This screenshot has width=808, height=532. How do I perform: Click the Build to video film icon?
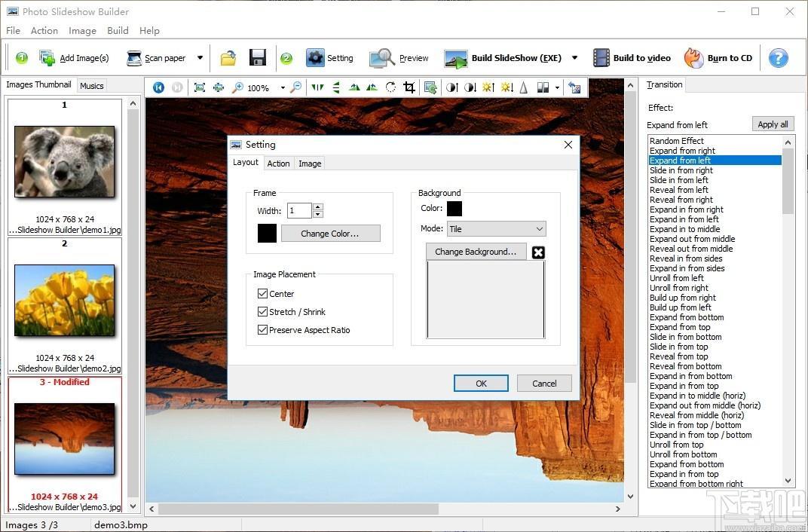tap(601, 58)
